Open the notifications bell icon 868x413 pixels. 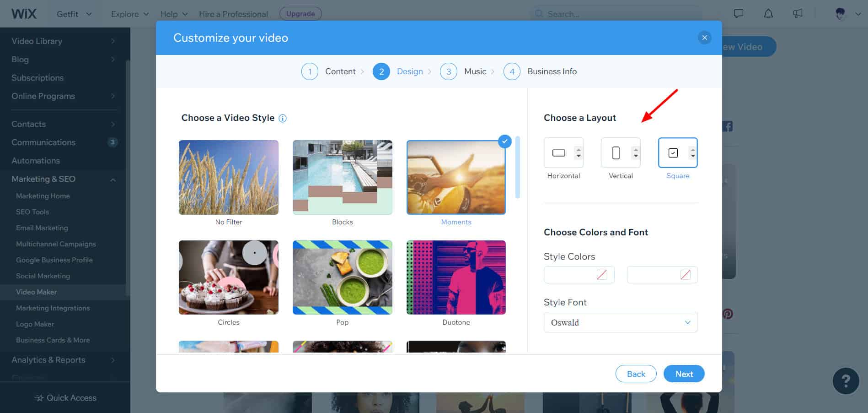pos(768,14)
